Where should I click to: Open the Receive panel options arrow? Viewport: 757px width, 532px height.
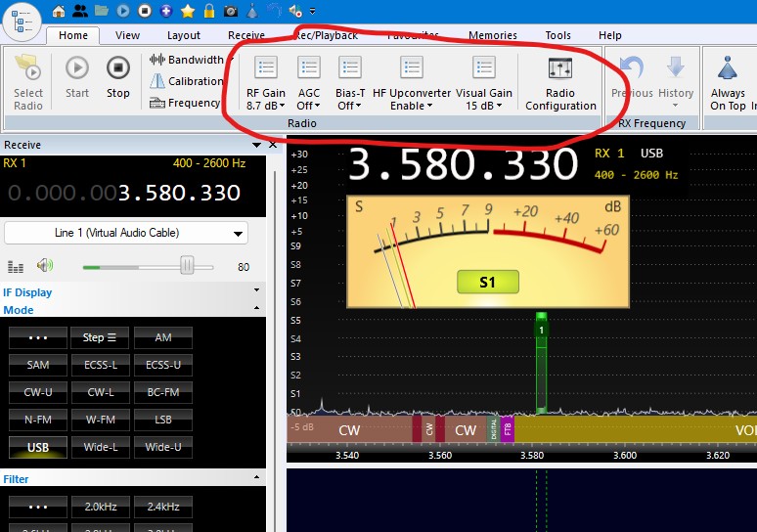tap(257, 145)
